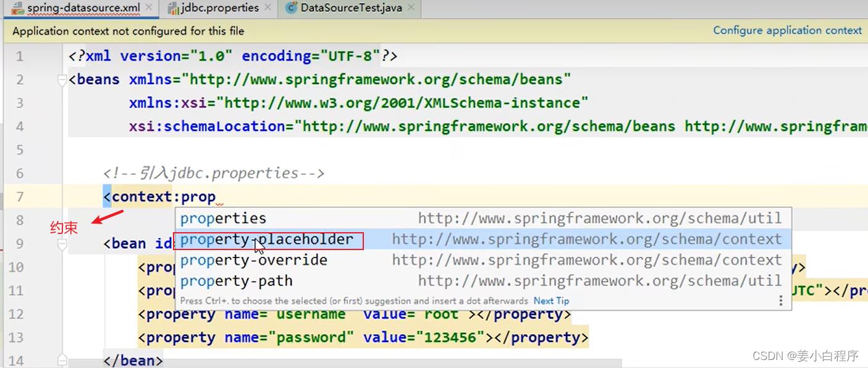
Task: Switch to the jdbc.properties tab
Action: click(x=219, y=8)
